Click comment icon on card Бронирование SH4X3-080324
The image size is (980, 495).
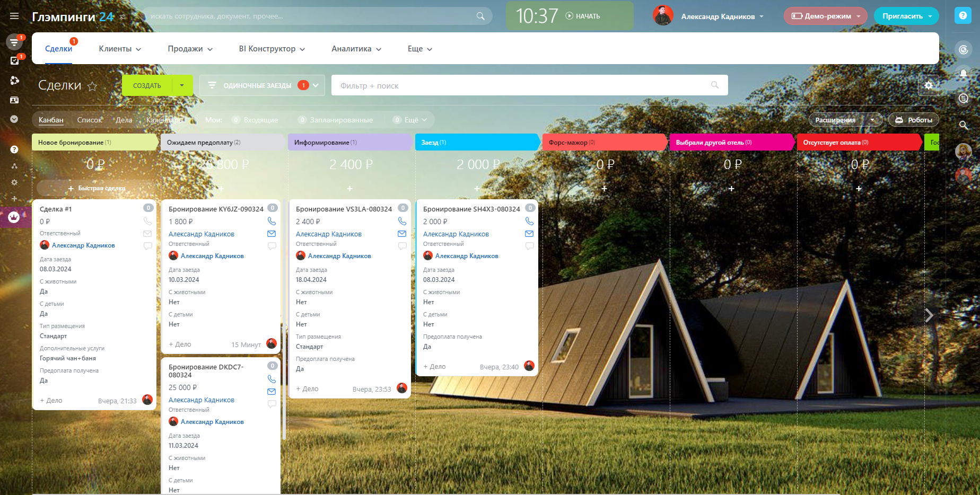530,246
